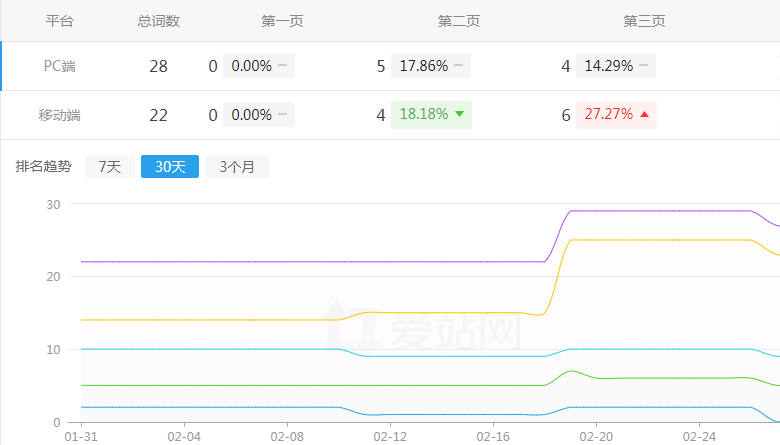The height and width of the screenshot is (445, 780).
Task: Click the green down arrow beside 18.18%
Action: [x=459, y=115]
